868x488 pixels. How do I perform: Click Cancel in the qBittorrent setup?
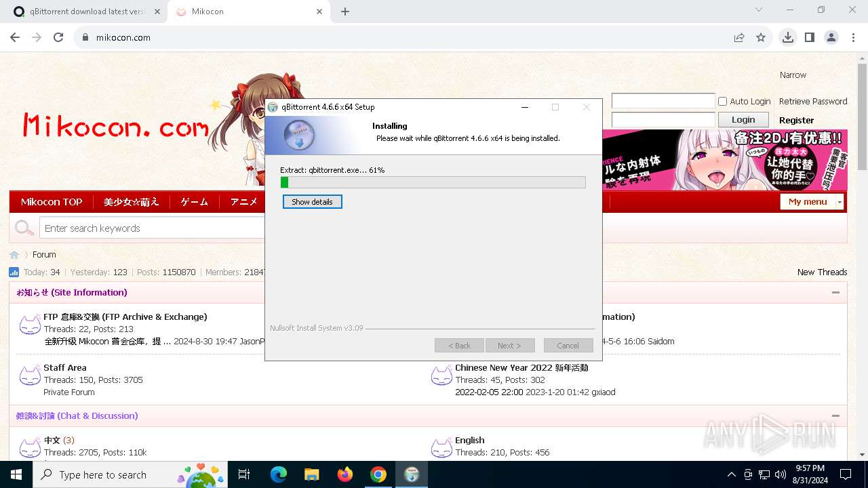568,346
